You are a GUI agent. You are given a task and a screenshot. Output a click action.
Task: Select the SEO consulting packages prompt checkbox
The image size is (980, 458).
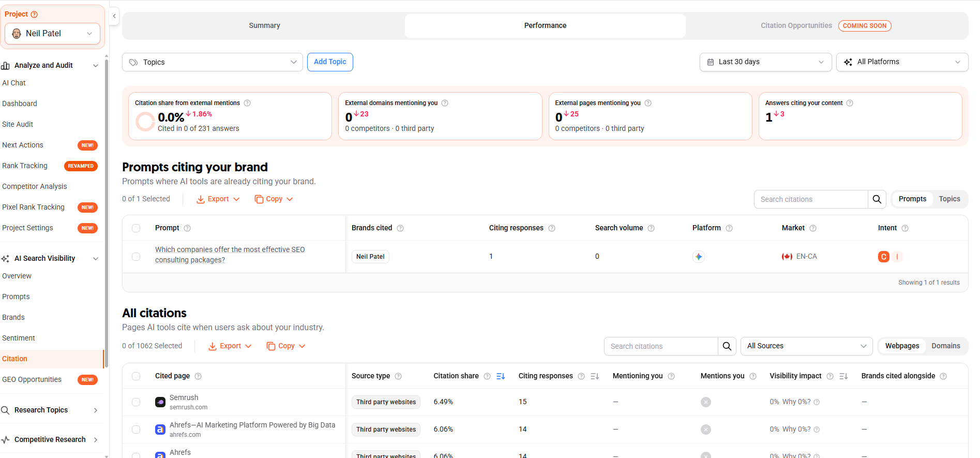click(x=136, y=257)
